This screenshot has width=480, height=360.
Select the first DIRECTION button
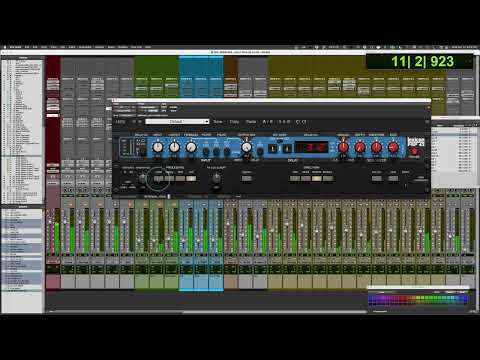(295, 179)
